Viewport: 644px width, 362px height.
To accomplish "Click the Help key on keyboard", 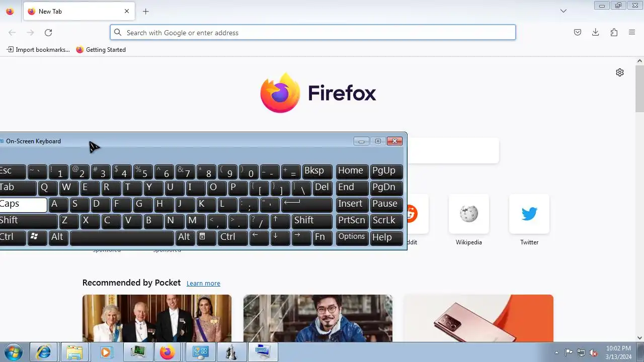I will click(x=387, y=237).
